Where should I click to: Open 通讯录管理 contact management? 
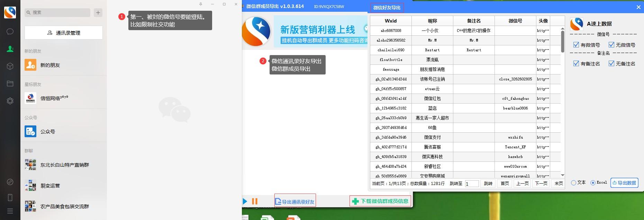click(x=64, y=33)
